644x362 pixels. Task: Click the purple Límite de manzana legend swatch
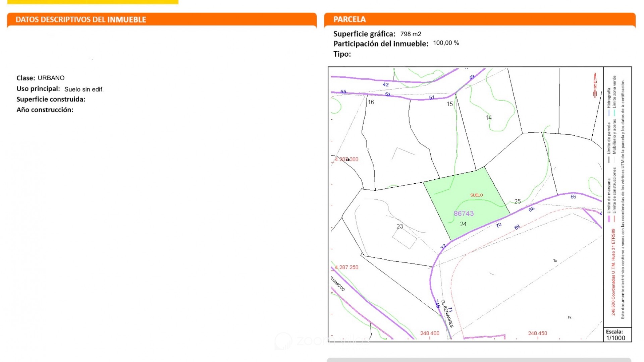[x=609, y=219]
